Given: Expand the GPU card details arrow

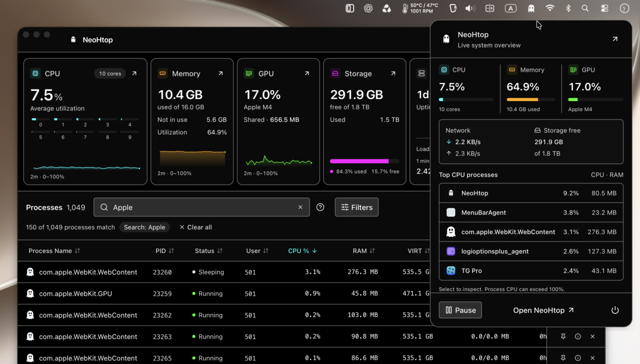Looking at the screenshot, I should click(x=307, y=73).
